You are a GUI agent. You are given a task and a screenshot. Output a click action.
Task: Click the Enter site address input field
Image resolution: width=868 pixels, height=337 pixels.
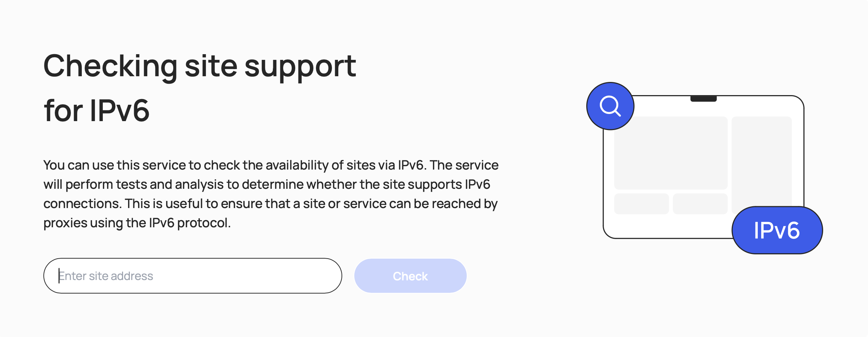point(192,276)
